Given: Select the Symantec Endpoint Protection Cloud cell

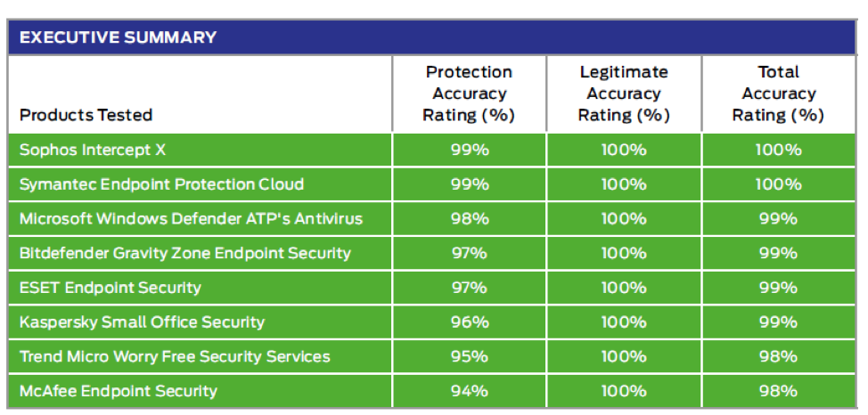Looking at the screenshot, I should (x=200, y=184).
